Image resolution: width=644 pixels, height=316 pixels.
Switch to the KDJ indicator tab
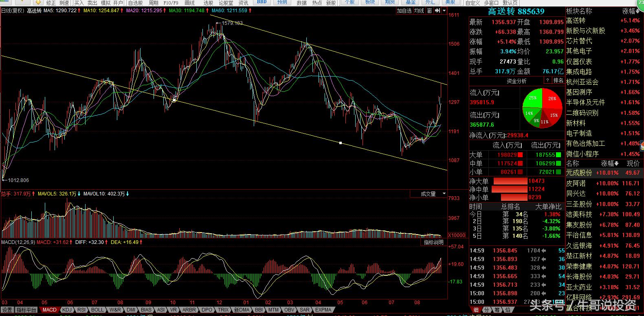click(67, 310)
